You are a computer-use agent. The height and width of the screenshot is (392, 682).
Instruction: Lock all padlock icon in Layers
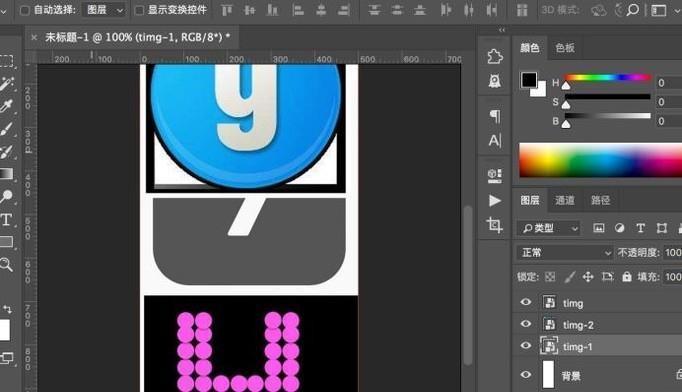point(627,277)
